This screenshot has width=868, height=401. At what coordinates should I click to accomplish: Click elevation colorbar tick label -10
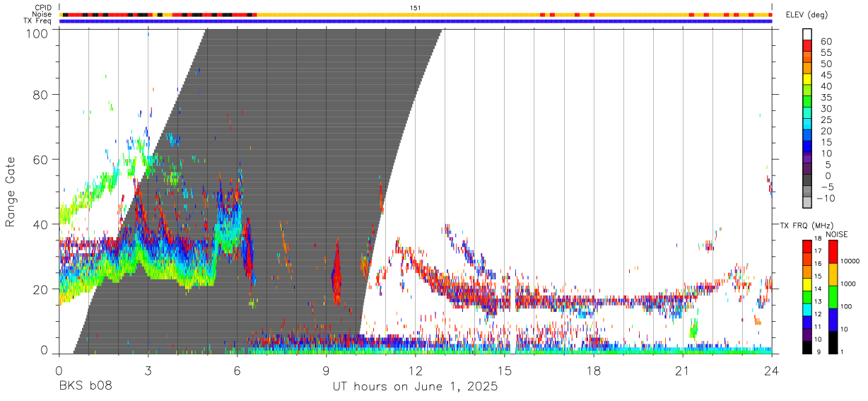(826, 198)
